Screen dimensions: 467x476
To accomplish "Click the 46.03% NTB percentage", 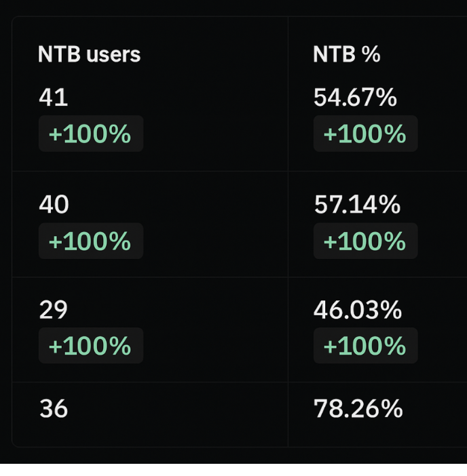I will [x=358, y=311].
